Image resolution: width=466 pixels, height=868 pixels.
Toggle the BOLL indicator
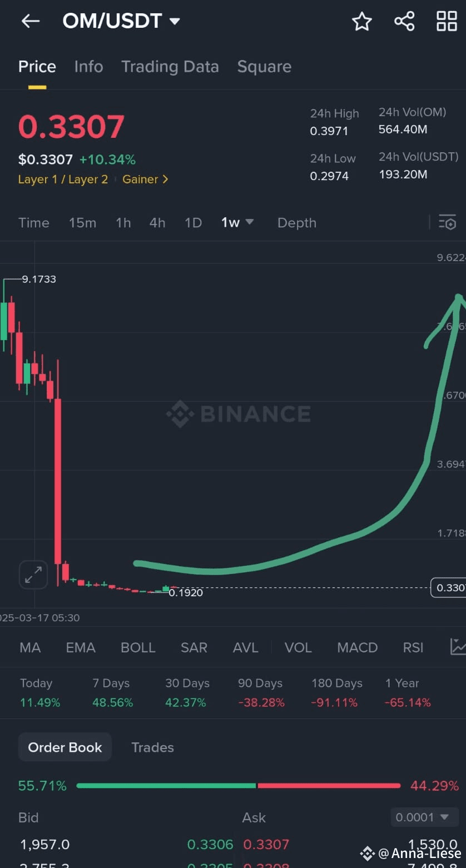coord(138,647)
